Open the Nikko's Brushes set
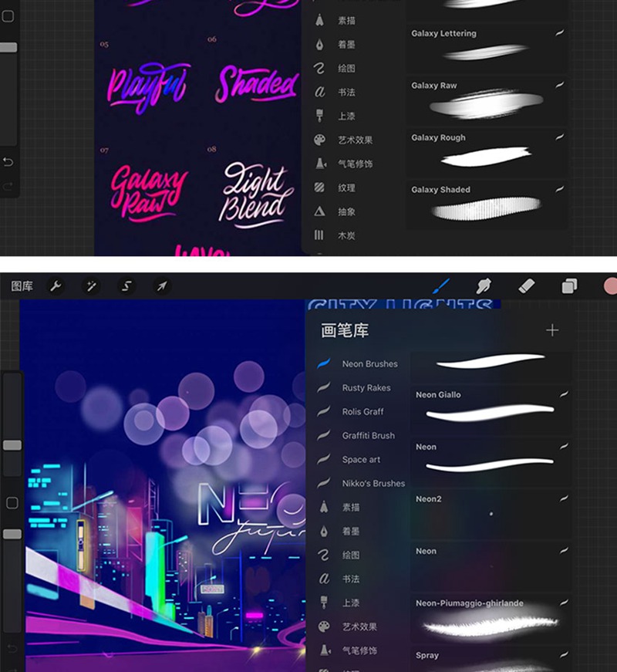 point(373,484)
